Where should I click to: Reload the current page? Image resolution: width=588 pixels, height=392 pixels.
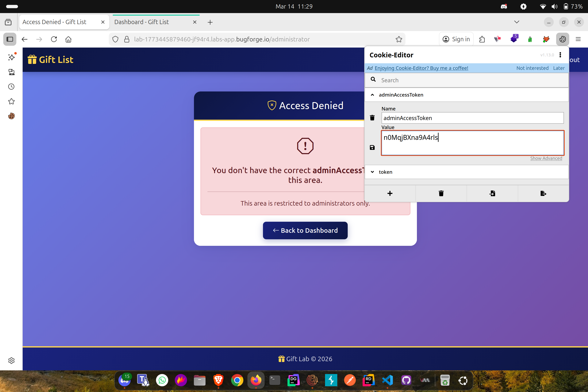click(54, 39)
